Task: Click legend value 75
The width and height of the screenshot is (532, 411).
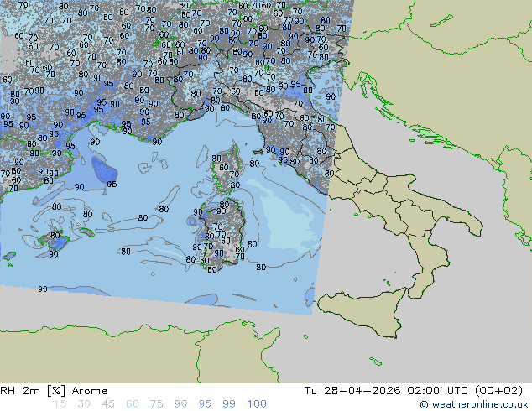Action: [x=156, y=404]
